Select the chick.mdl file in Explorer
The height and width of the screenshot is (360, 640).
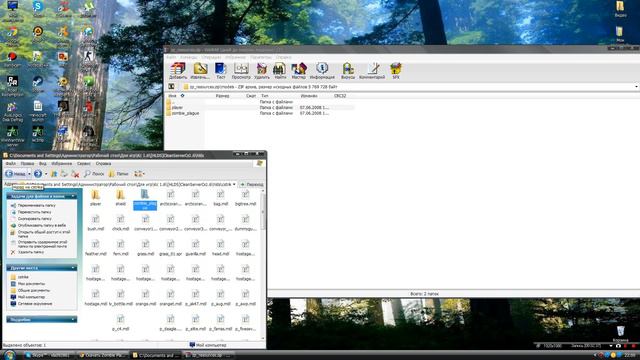(x=120, y=223)
